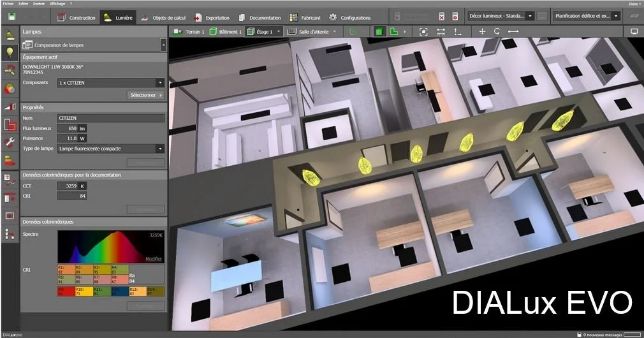Click the monitor display icon at far right
644x338 pixels.
click(634, 32)
